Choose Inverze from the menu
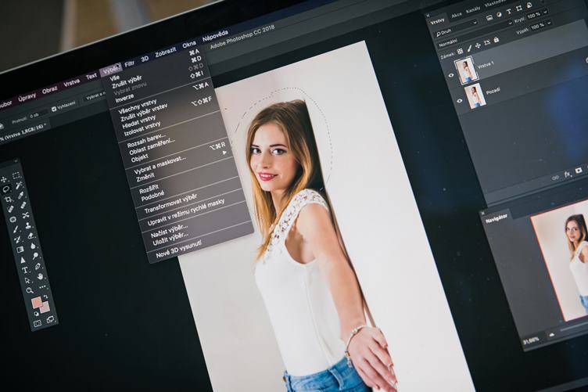The image size is (588, 392). coord(124,98)
